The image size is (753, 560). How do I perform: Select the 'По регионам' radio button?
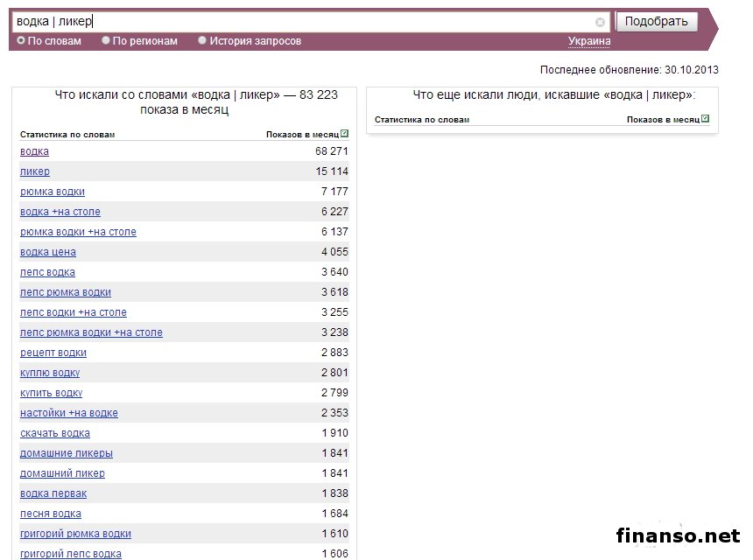(106, 40)
